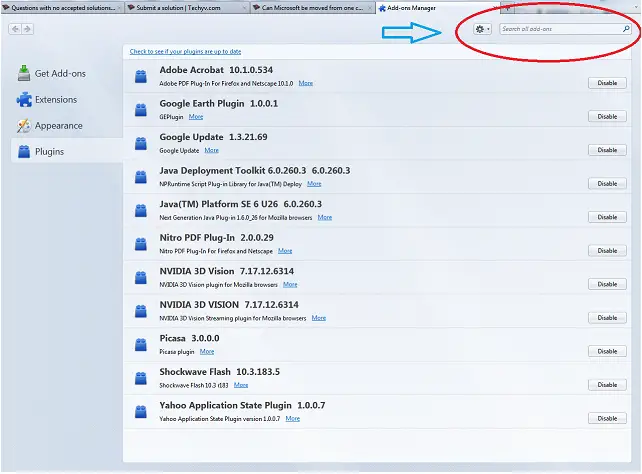This screenshot has width=642, height=474.
Task: Click the Get Add-ons download icon
Action: 24,73
